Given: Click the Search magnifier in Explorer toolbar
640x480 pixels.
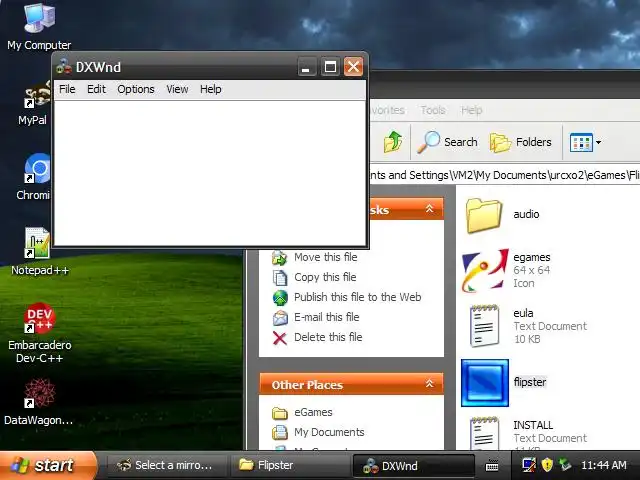Looking at the screenshot, I should [447, 142].
